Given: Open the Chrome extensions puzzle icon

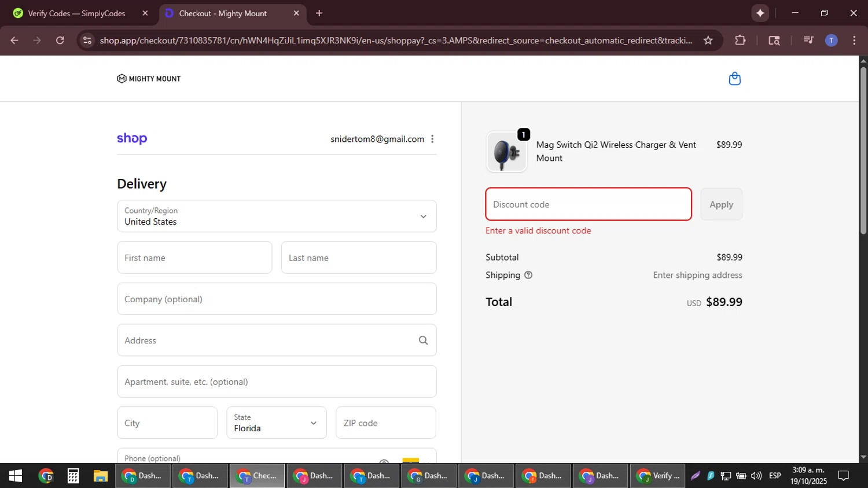Looking at the screenshot, I should tap(740, 41).
